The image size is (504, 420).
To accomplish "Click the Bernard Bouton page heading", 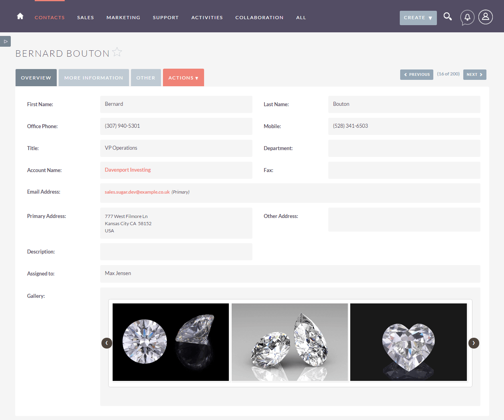I will pos(62,53).
